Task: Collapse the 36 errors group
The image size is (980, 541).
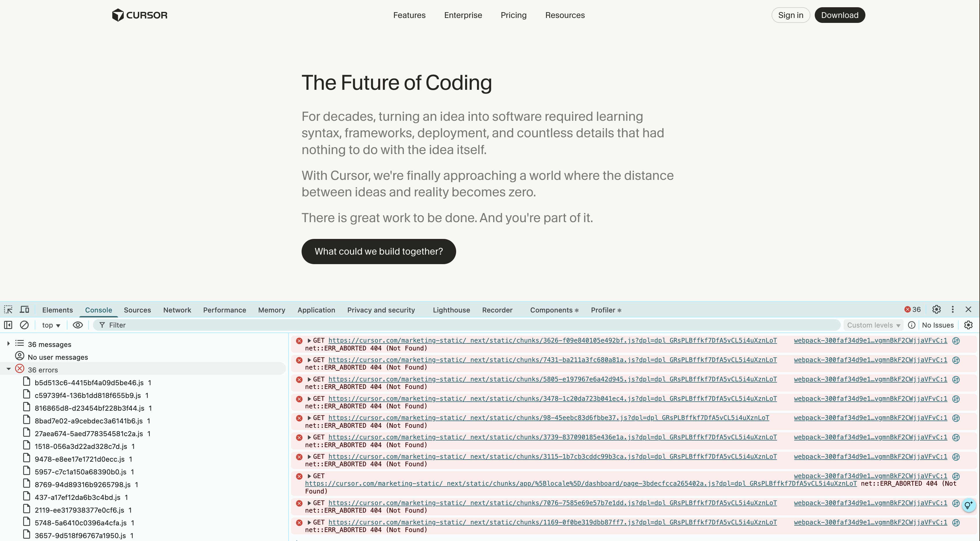Action: [8, 369]
